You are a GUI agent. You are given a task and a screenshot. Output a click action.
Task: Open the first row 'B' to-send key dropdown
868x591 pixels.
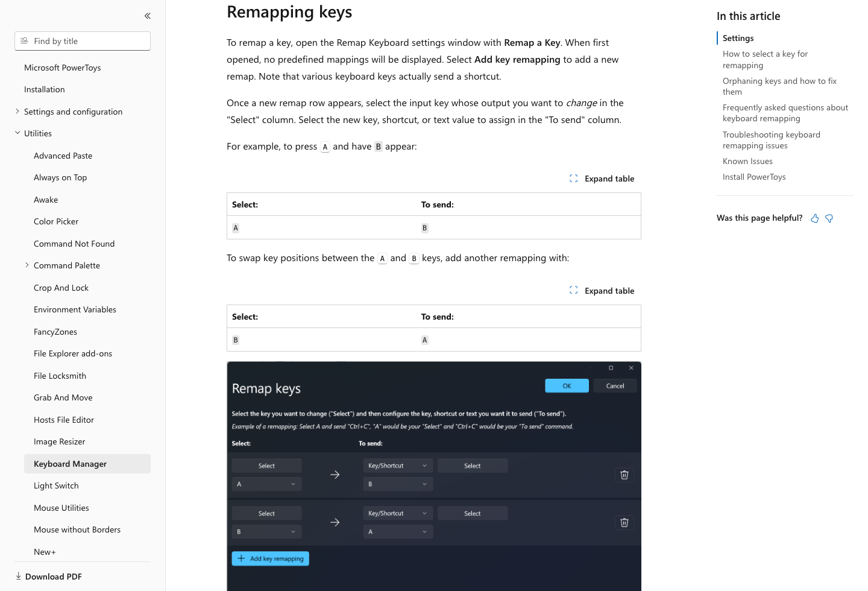pos(398,484)
